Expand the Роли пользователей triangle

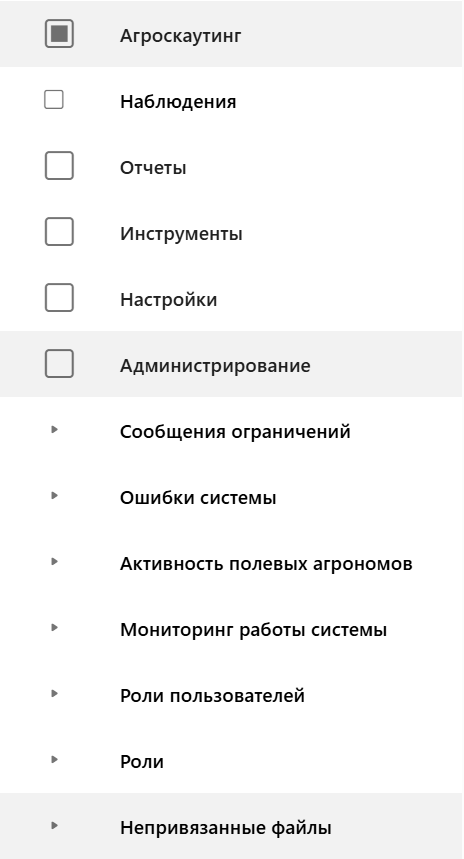click(54, 694)
